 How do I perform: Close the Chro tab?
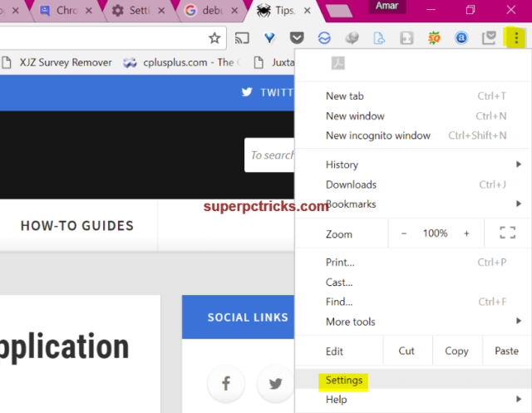(89, 11)
